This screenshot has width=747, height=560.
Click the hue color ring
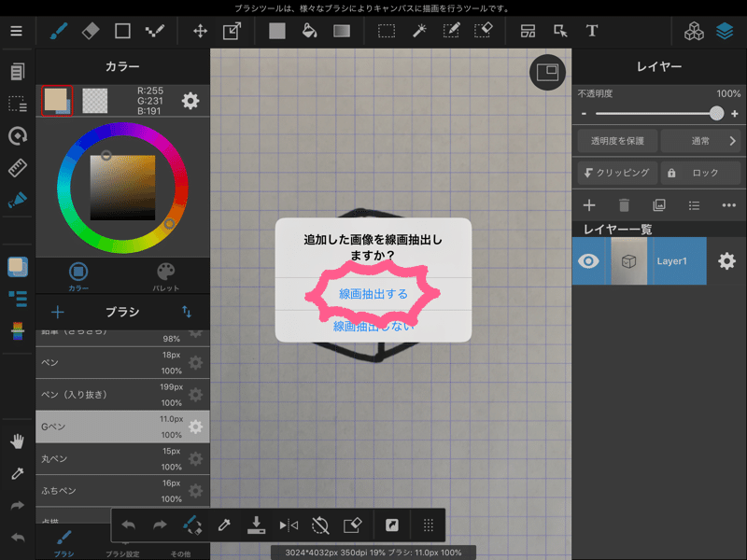click(122, 188)
